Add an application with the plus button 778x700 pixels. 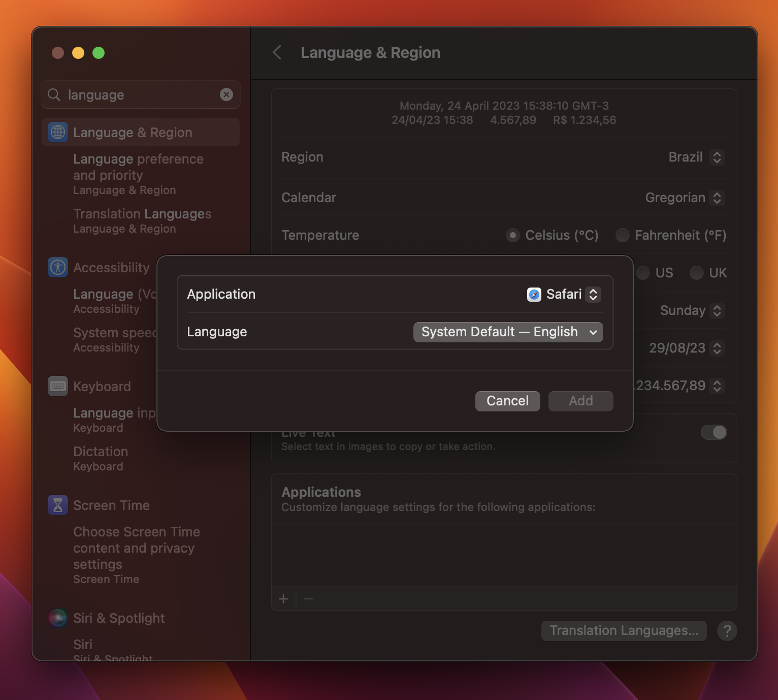(283, 599)
